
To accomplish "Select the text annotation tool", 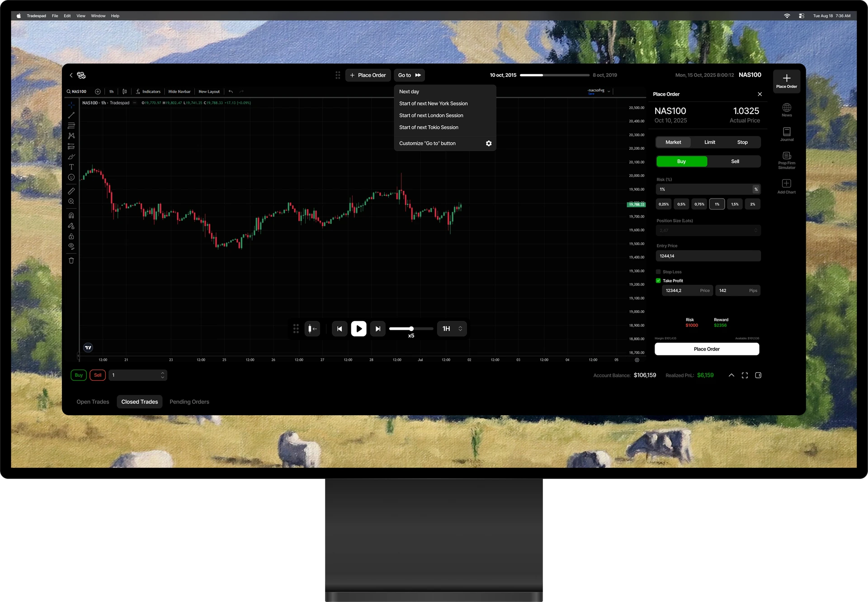I will [71, 167].
